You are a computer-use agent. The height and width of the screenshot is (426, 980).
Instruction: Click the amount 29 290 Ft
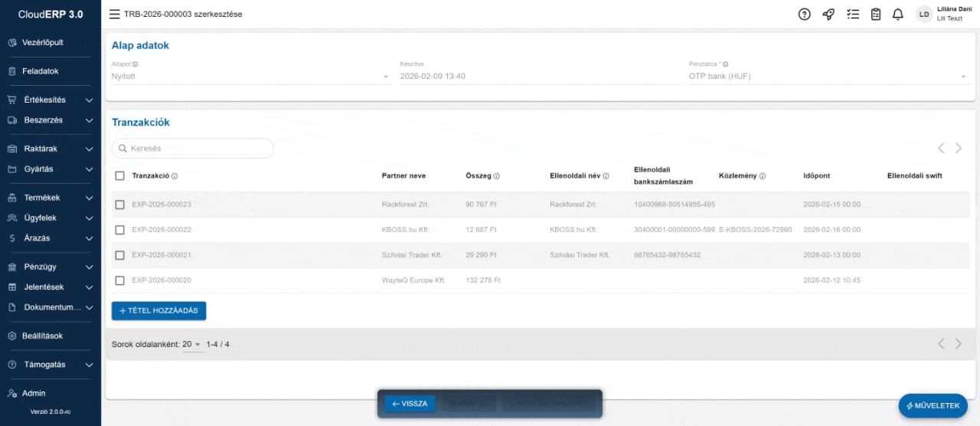click(x=481, y=255)
